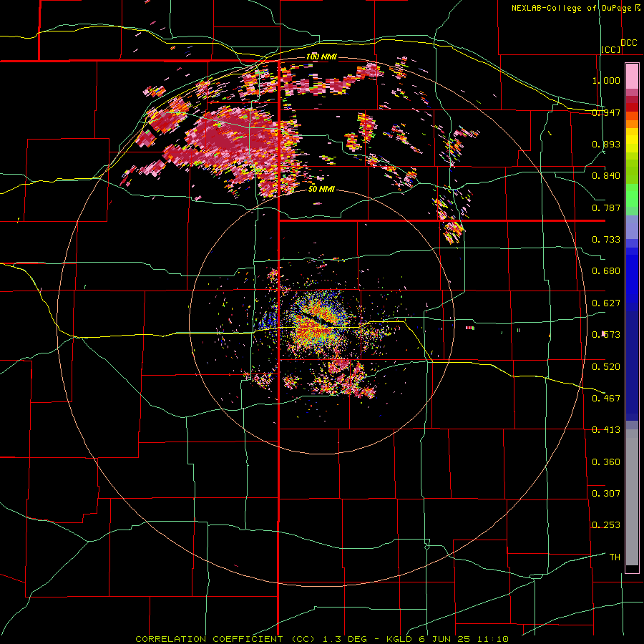Pick the light pink top color bar segment
Screen dimensions: 644x644
tap(632, 76)
